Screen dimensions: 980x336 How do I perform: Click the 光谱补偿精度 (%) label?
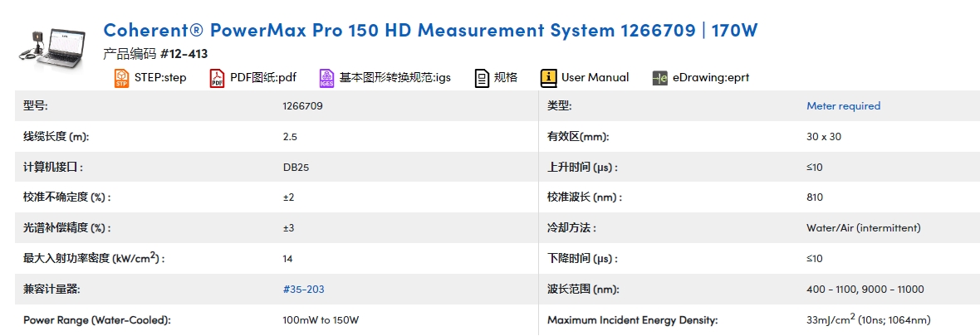[x=67, y=228]
